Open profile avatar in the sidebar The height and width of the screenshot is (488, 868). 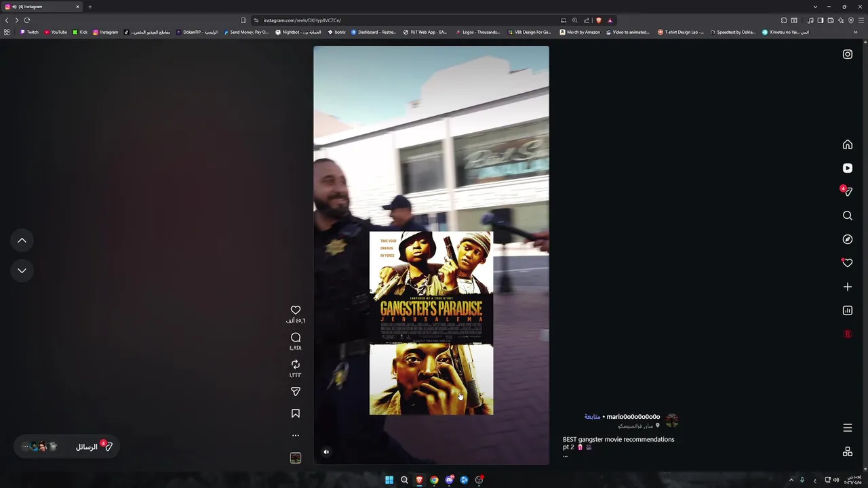tap(848, 334)
